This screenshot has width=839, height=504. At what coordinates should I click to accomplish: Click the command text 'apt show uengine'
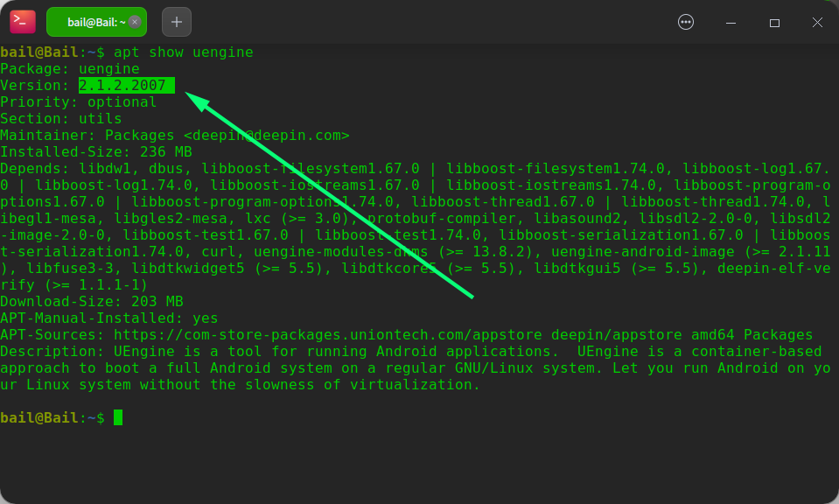pyautogui.click(x=184, y=52)
